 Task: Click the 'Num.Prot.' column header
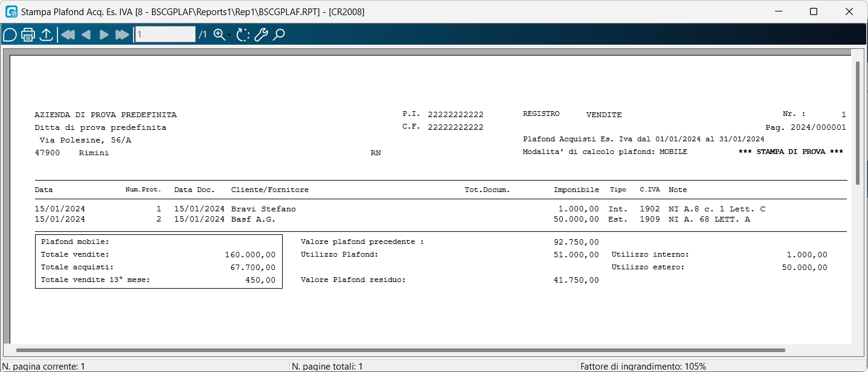[x=143, y=190]
